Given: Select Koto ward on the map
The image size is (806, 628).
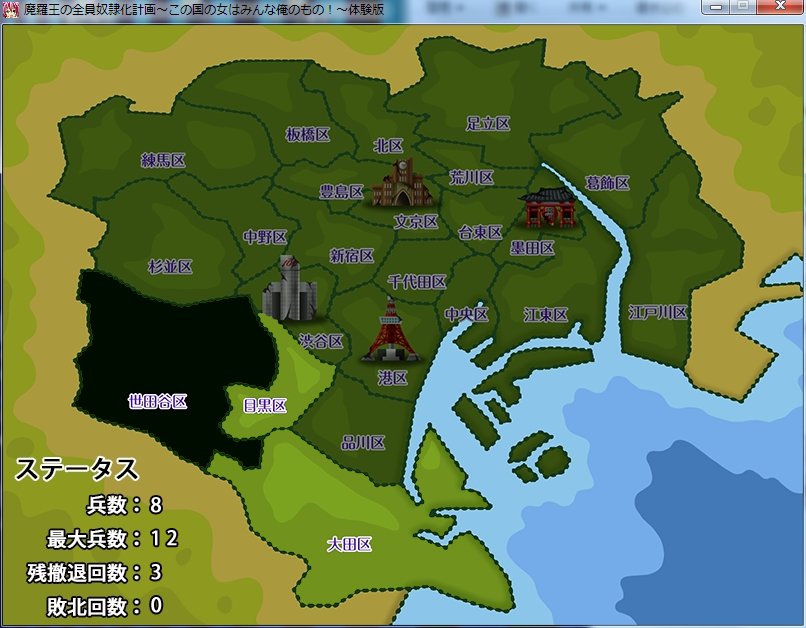Looking at the screenshot, I should click(x=546, y=314).
